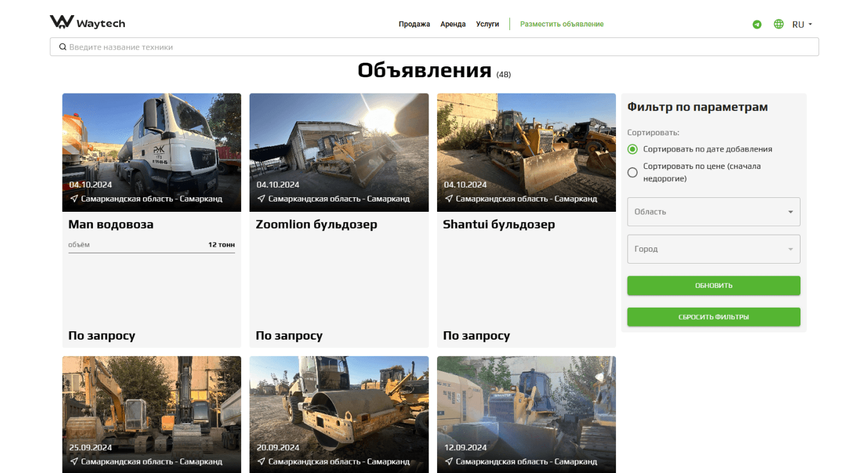Click the объём label on Man card
The height and width of the screenshot is (473, 868).
click(79, 245)
